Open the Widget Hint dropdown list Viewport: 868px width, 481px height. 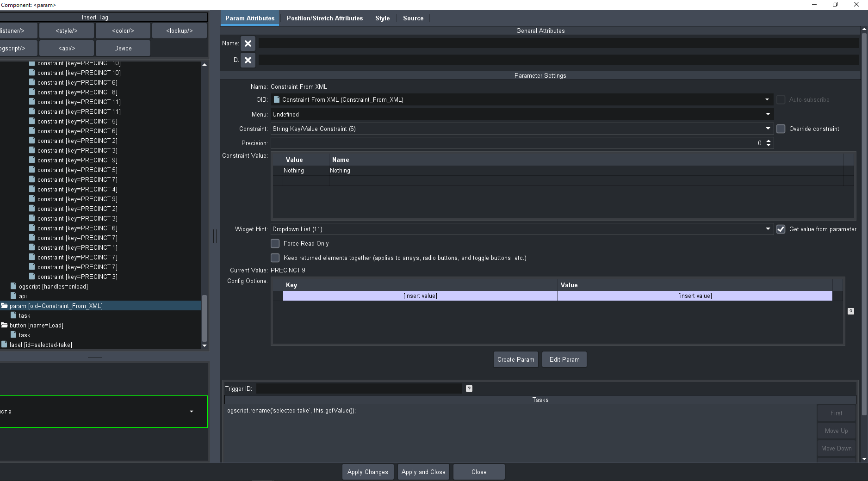(x=768, y=229)
